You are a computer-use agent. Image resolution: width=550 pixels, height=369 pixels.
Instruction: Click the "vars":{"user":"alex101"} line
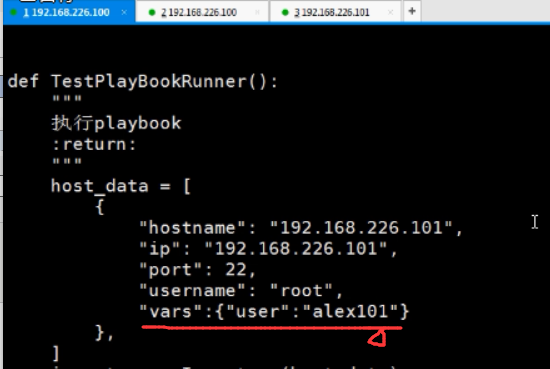pyautogui.click(x=274, y=311)
